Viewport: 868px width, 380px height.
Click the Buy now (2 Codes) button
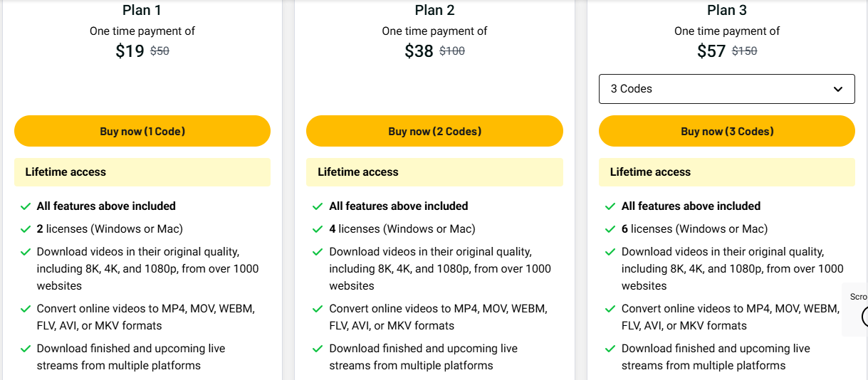(434, 131)
